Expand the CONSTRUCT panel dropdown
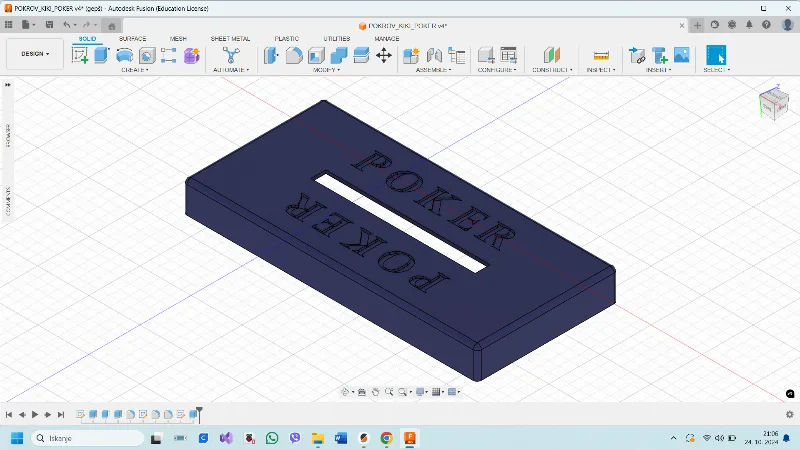 pyautogui.click(x=552, y=70)
